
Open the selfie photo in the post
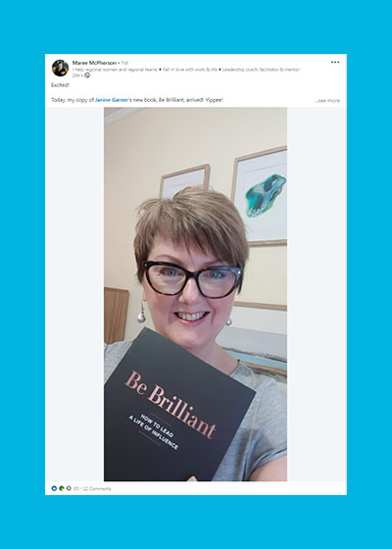195,294
